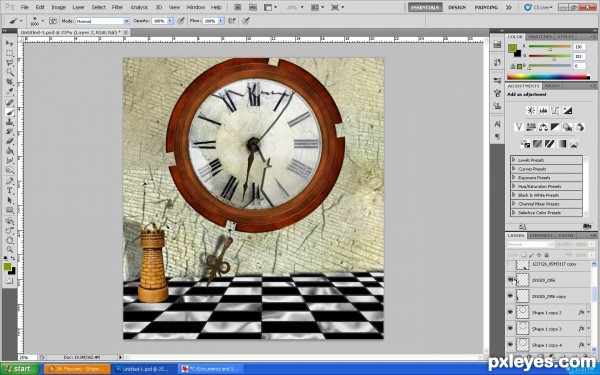The image size is (600, 375).
Task: Add a Vibrance adjustment
Action: tap(518, 127)
